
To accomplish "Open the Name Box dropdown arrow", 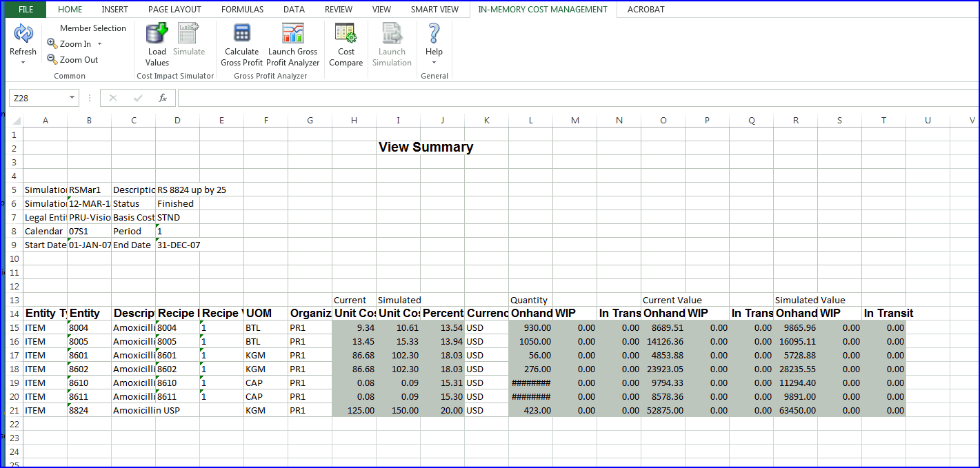I will (72, 98).
